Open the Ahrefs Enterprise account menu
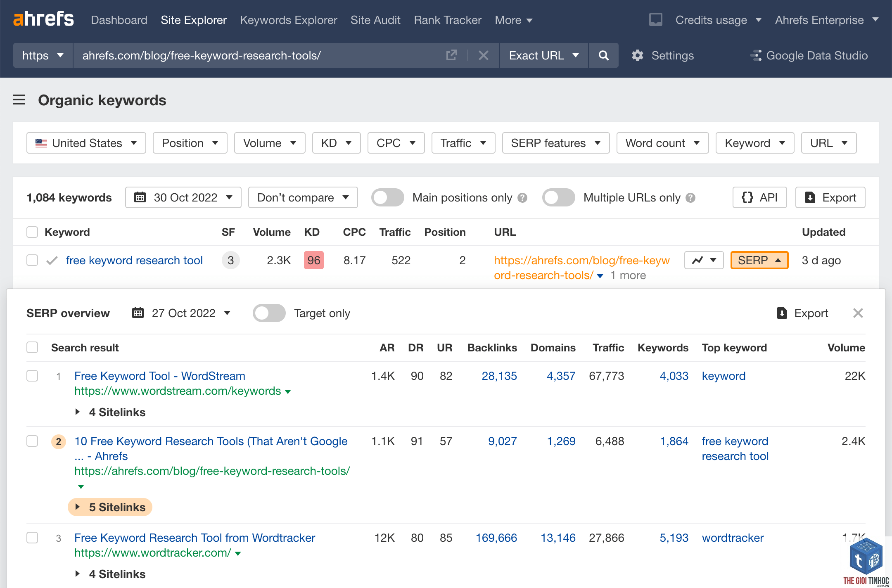 (827, 20)
